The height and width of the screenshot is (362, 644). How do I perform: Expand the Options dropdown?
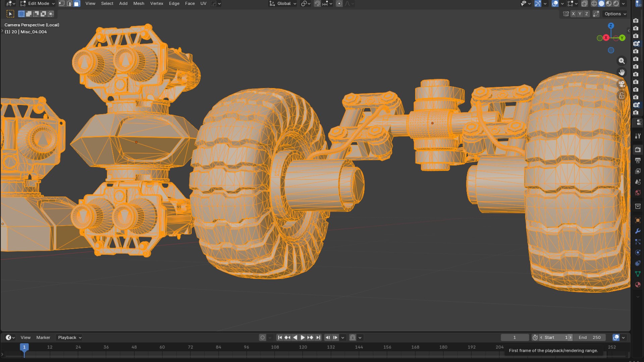[615, 14]
